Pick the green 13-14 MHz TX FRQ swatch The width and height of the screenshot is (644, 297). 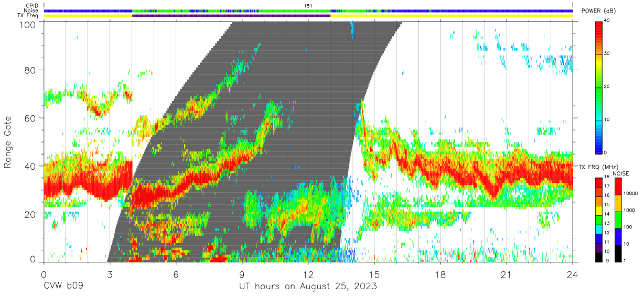point(599,219)
